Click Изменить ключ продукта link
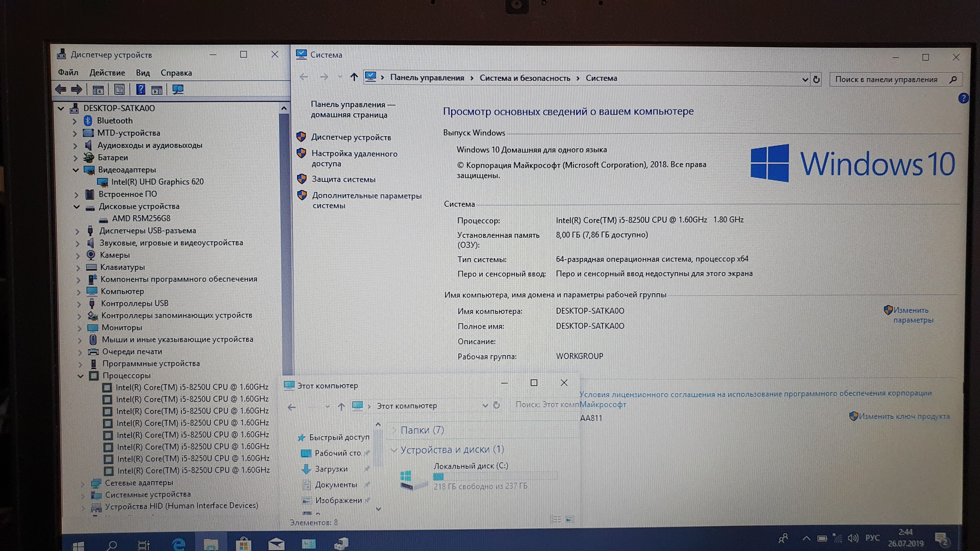Image resolution: width=980 pixels, height=551 pixels. (x=903, y=416)
